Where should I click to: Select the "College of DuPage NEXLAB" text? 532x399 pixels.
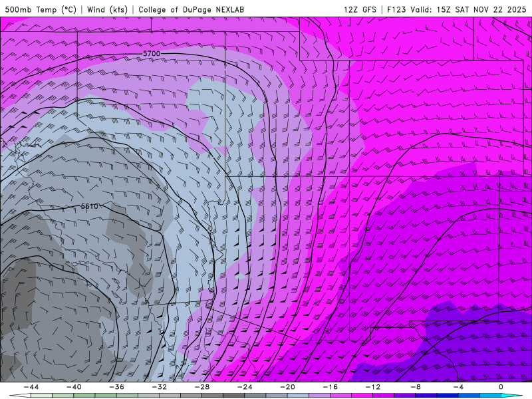pyautogui.click(x=191, y=9)
